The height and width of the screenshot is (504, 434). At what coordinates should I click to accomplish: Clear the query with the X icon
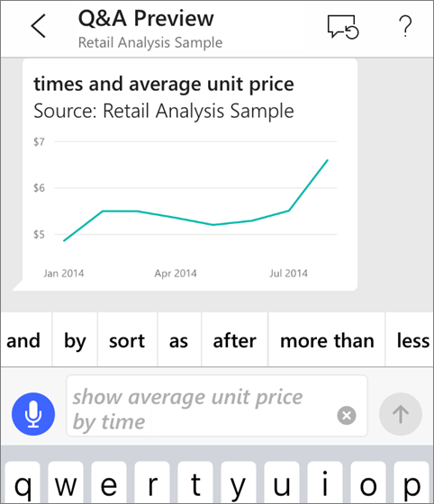point(347,415)
